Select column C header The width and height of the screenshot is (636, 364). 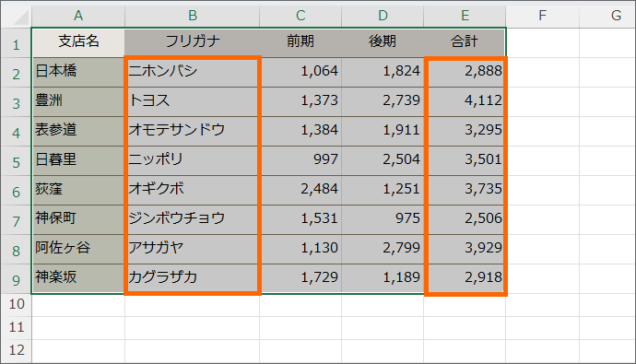(300, 16)
